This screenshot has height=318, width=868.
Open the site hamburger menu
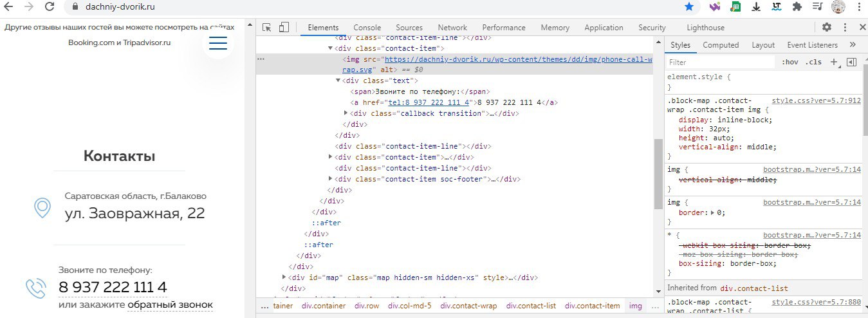218,42
